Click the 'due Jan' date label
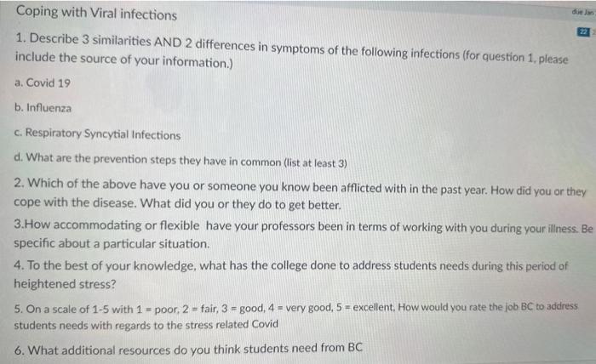Viewport: 596px width, 364px height. (583, 12)
